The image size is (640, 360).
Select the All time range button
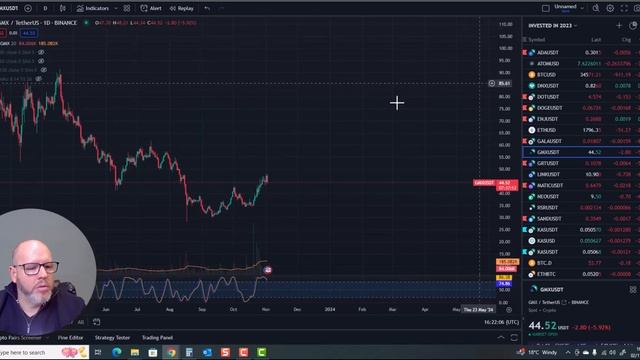(x=81, y=322)
